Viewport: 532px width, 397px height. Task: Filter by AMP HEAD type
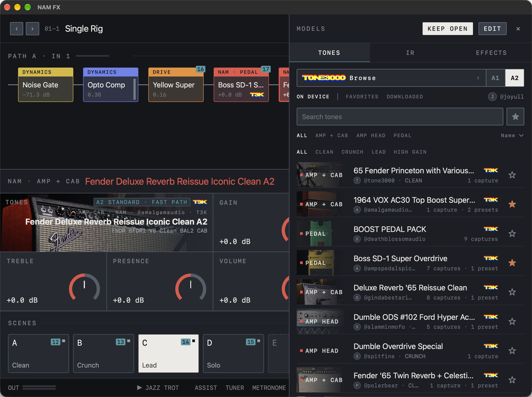[x=371, y=136]
